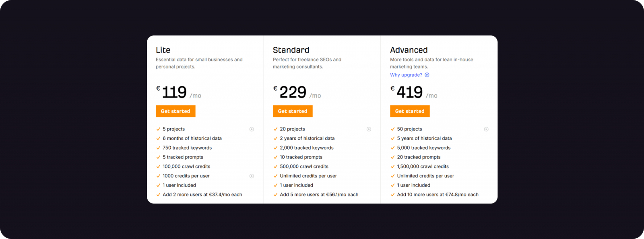This screenshot has height=239, width=644.
Task: Select the Advanced plan heading
Action: [x=409, y=50]
